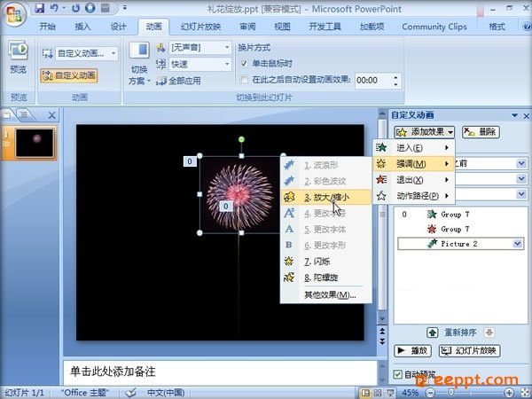Switch to the 设计 ribbon tab

(118, 27)
